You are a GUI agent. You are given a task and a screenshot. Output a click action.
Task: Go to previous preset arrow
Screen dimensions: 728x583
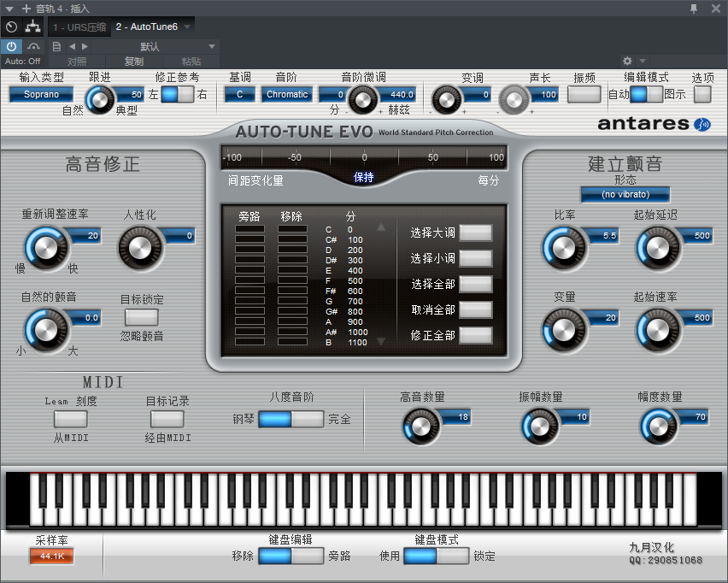click(x=72, y=46)
